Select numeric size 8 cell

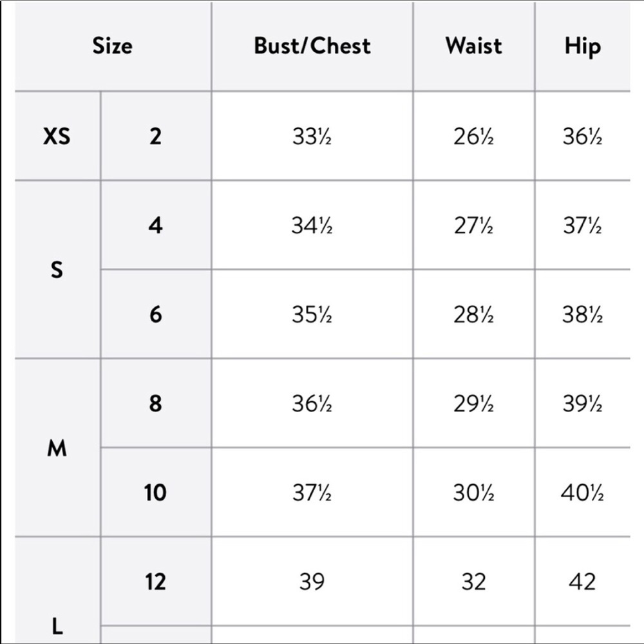tap(155, 403)
